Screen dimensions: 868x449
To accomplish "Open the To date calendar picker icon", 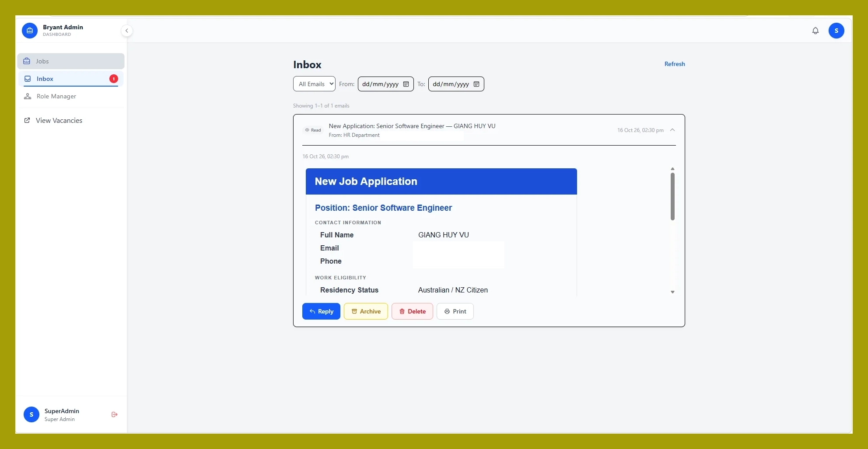I will [x=476, y=84].
